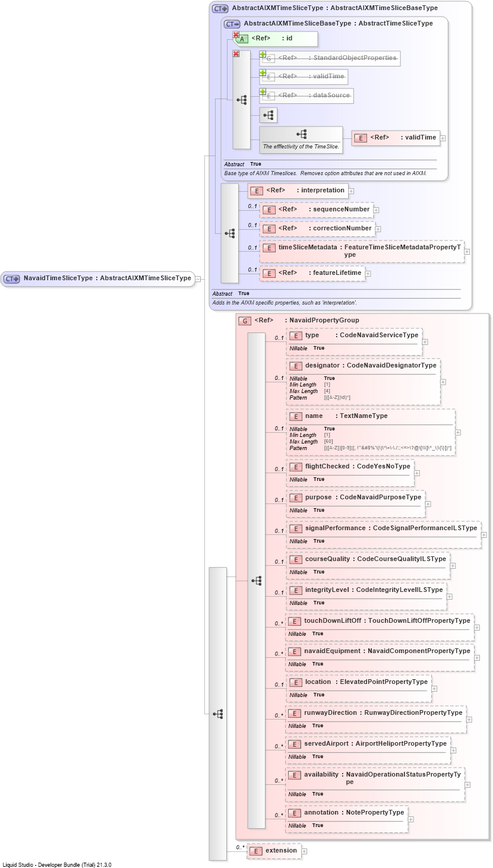The width and height of the screenshot is (493, 868).
Task: Expand the correctionNumber element
Action: 378,229
